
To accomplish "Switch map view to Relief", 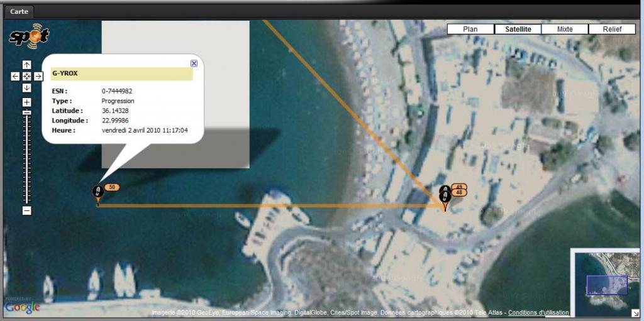I will pos(613,29).
